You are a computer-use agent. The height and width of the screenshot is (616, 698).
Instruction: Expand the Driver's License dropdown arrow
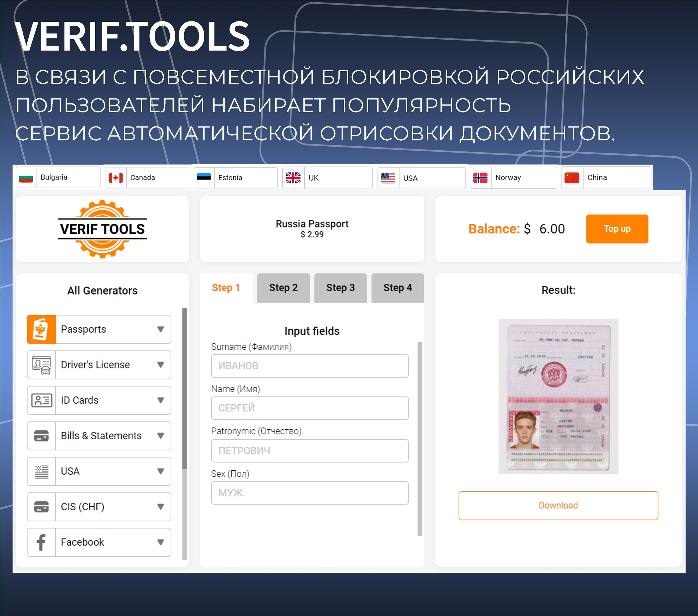click(x=161, y=365)
